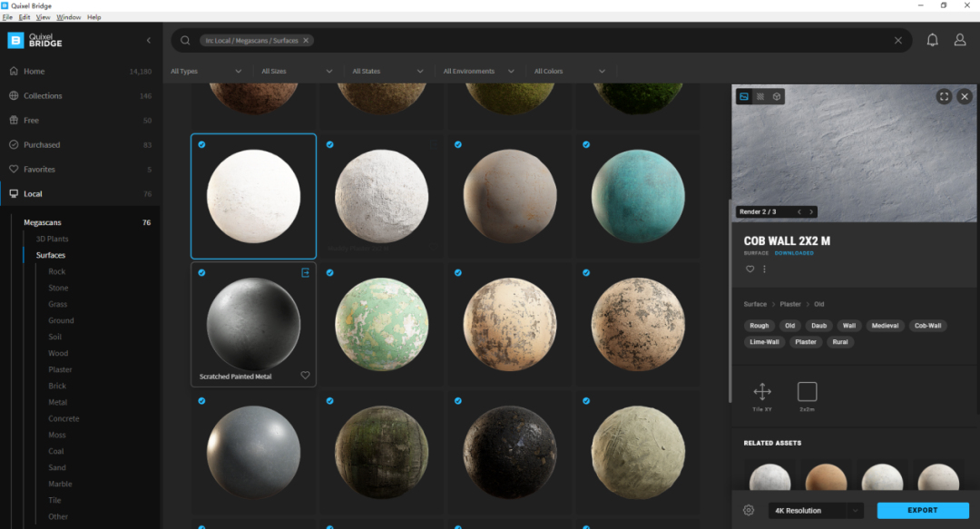The width and height of the screenshot is (980, 529).
Task: Open export settings gear
Action: point(748,510)
